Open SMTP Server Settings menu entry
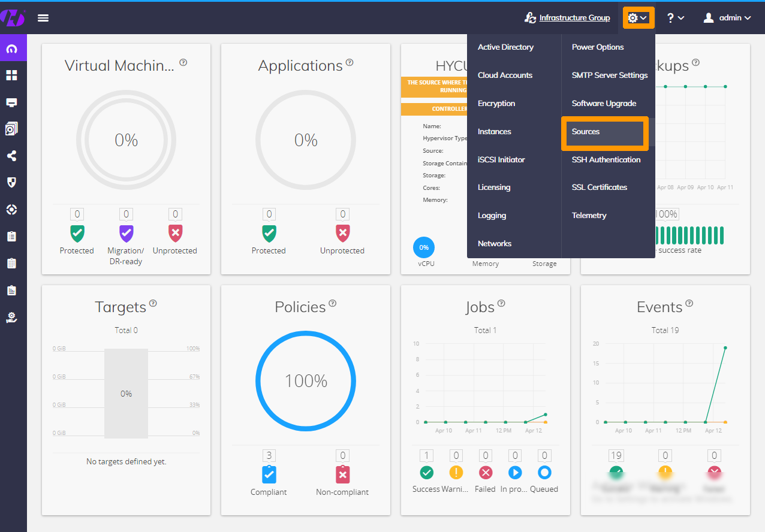 609,75
